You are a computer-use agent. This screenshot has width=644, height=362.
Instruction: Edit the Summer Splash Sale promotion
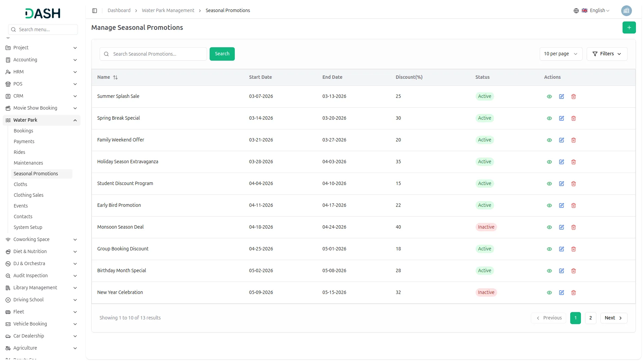coord(561,97)
